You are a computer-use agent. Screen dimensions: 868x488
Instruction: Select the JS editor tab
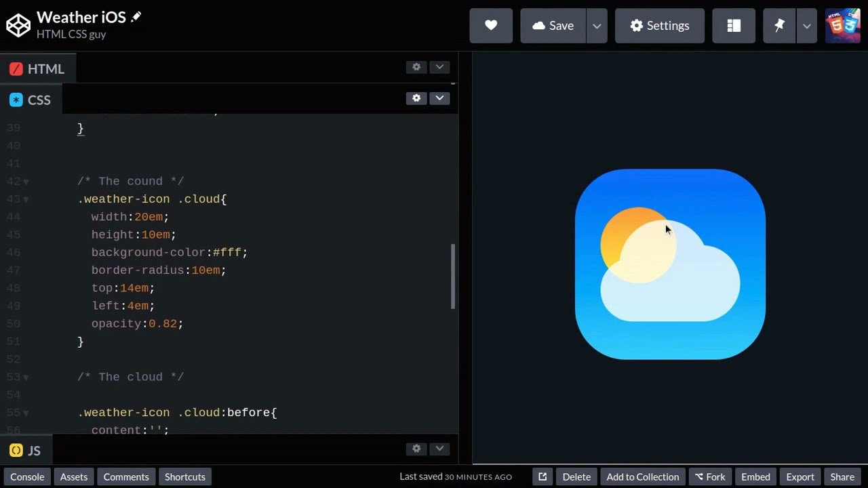pos(25,451)
